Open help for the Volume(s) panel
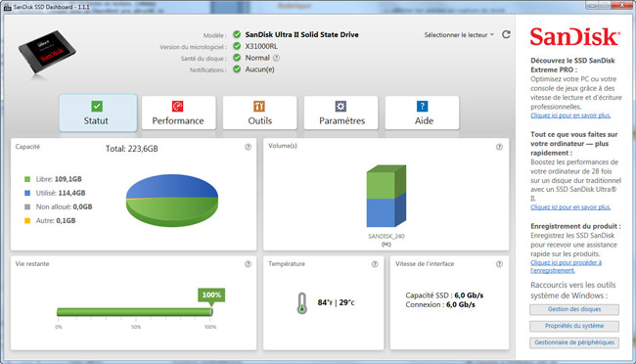 click(499, 147)
